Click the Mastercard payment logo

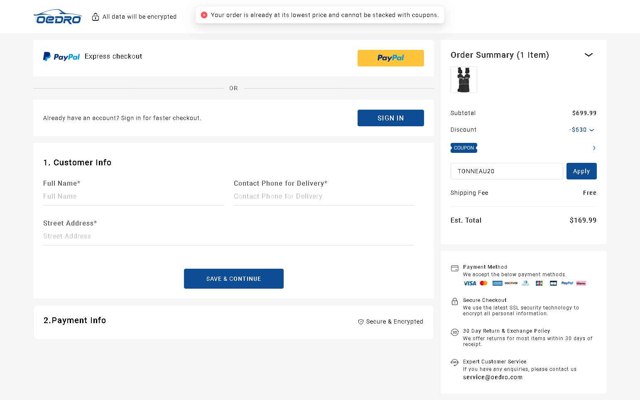(483, 283)
